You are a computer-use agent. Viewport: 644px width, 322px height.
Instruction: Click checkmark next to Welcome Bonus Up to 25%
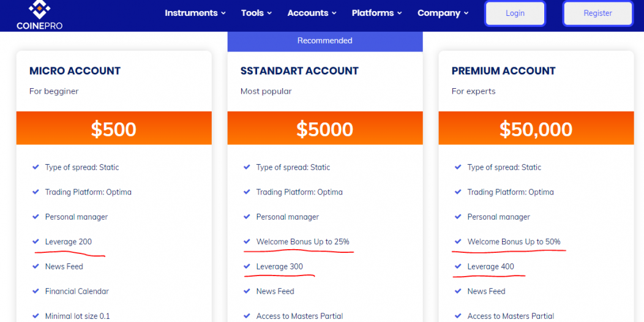click(247, 241)
